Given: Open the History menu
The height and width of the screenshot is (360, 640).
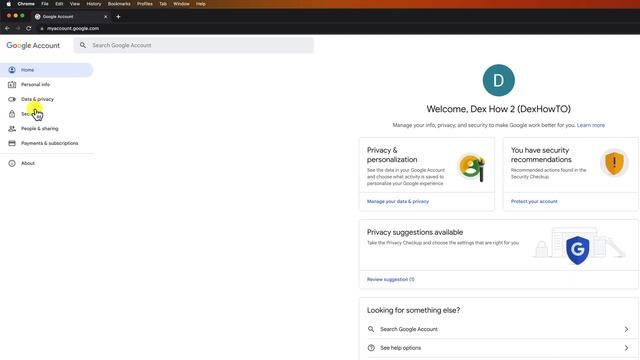Looking at the screenshot, I should (x=93, y=4).
